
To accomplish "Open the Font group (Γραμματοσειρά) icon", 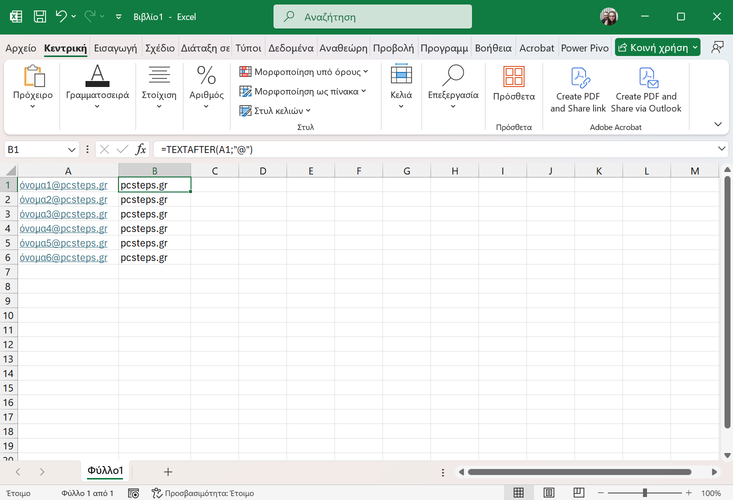I will coord(97,77).
